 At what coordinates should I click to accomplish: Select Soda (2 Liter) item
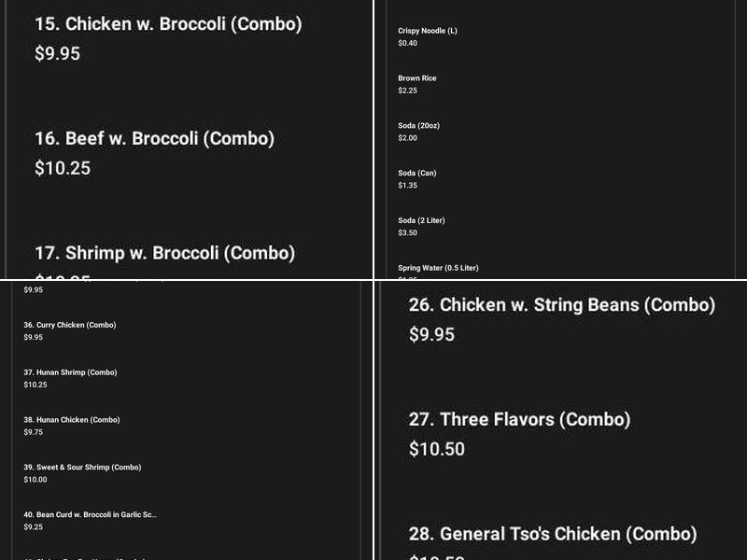click(421, 221)
